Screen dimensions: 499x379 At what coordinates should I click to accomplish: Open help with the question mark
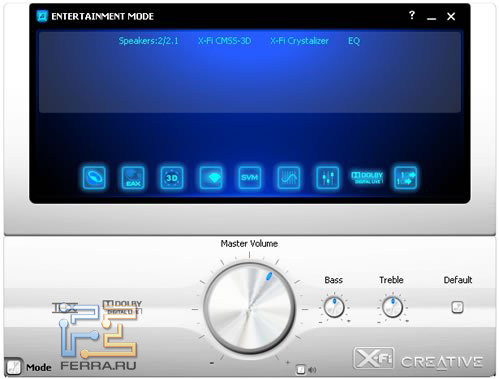(412, 15)
